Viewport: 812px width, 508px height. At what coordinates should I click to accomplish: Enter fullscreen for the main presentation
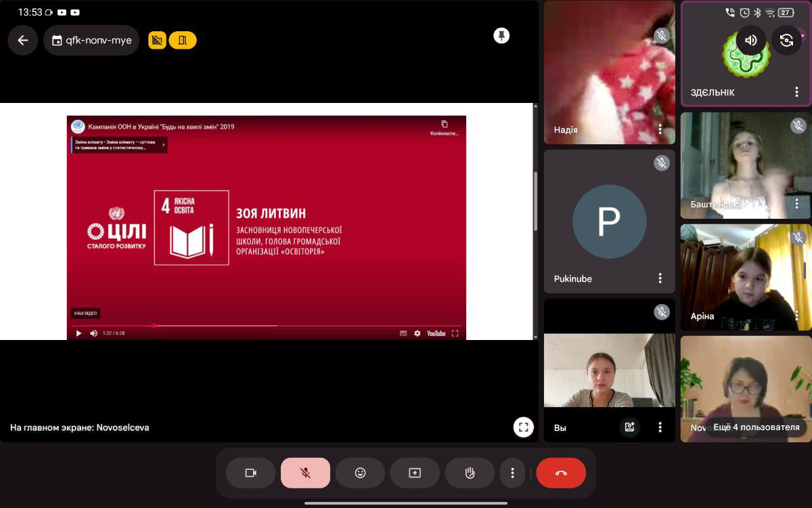[523, 427]
